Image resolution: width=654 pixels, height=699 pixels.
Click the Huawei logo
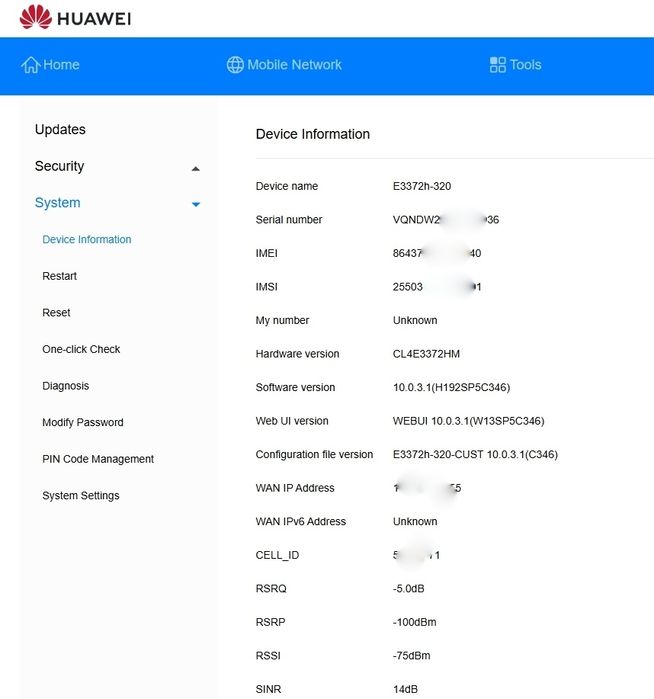(75, 17)
